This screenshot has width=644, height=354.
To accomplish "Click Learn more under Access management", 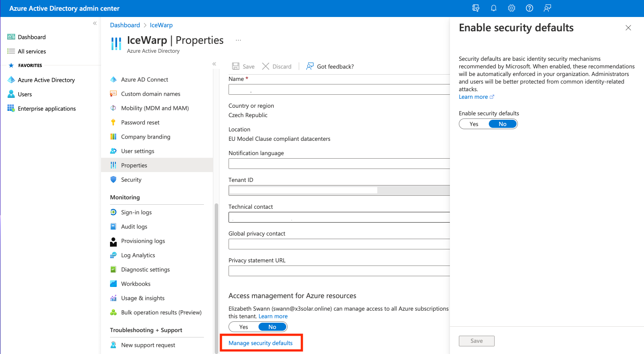I will click(x=273, y=316).
